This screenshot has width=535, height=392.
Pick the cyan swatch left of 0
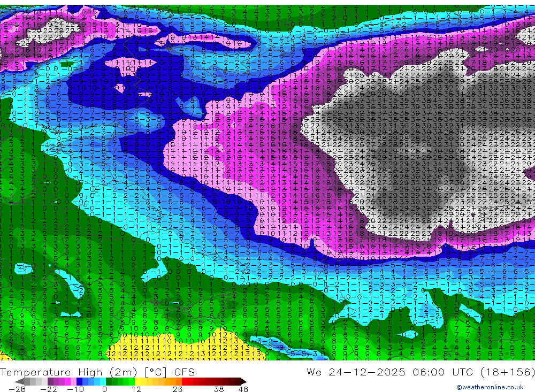point(103,382)
